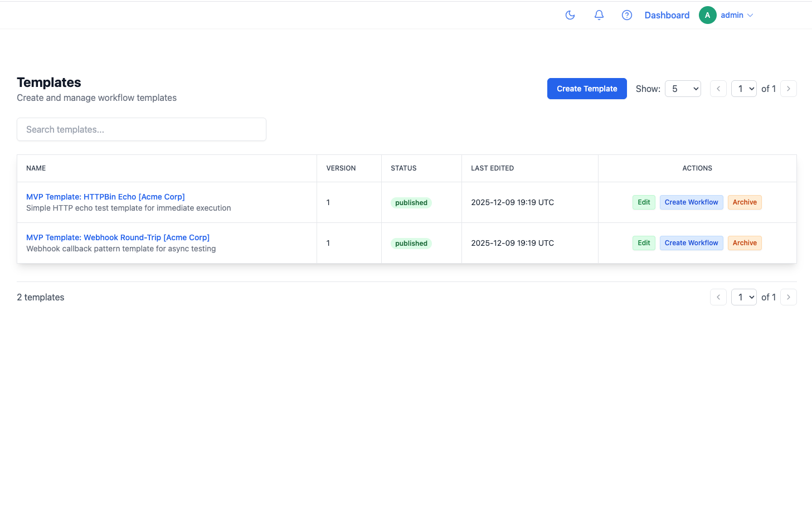Image resolution: width=812 pixels, height=520 pixels.
Task: Open the top page number dropdown
Action: coord(744,89)
